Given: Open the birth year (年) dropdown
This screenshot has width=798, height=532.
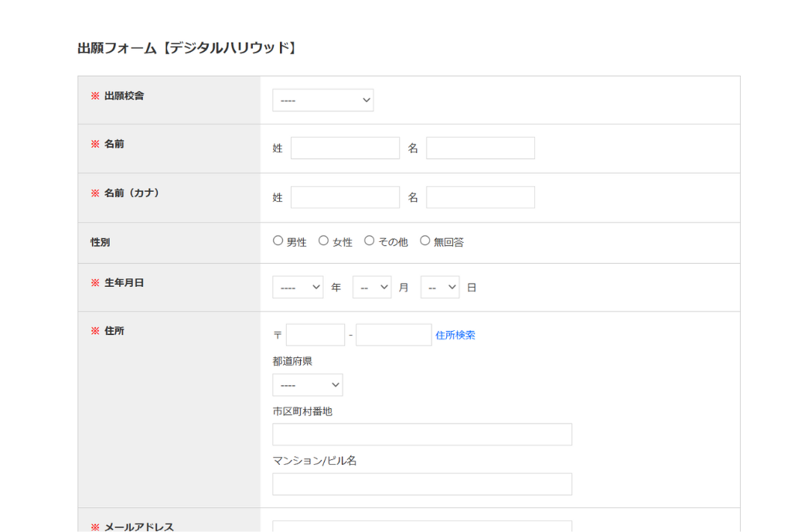Looking at the screenshot, I should [x=297, y=286].
